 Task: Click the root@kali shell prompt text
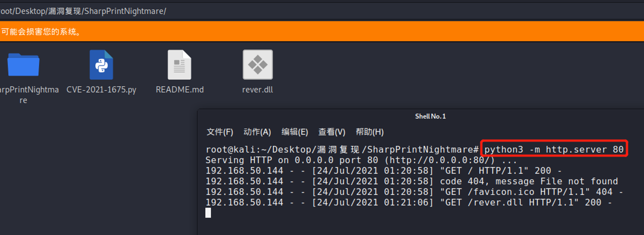point(342,149)
